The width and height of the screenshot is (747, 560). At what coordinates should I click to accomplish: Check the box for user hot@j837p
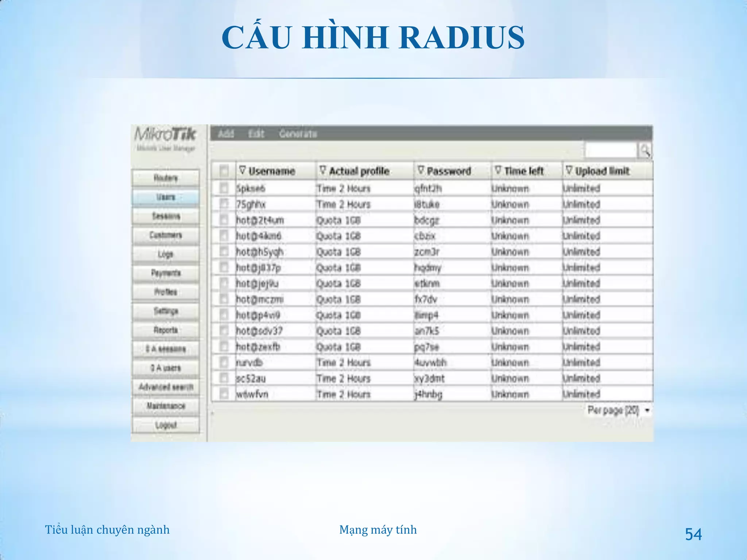pyautogui.click(x=224, y=268)
